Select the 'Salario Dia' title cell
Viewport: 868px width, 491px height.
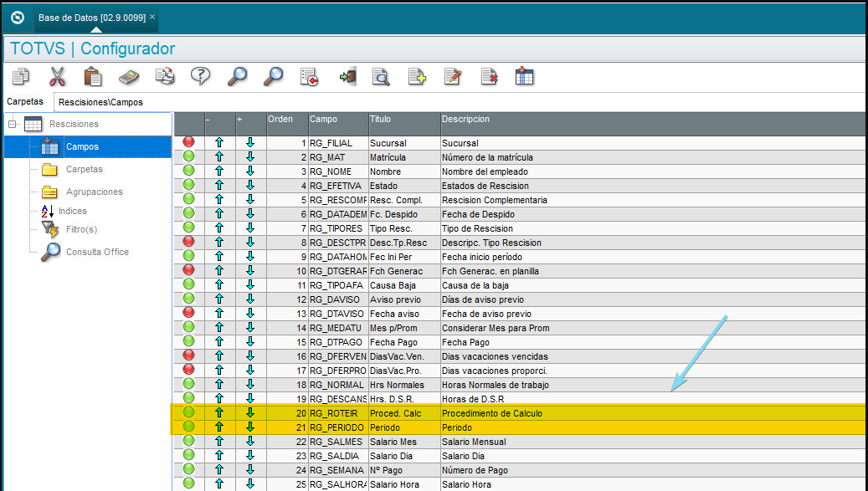click(x=404, y=456)
